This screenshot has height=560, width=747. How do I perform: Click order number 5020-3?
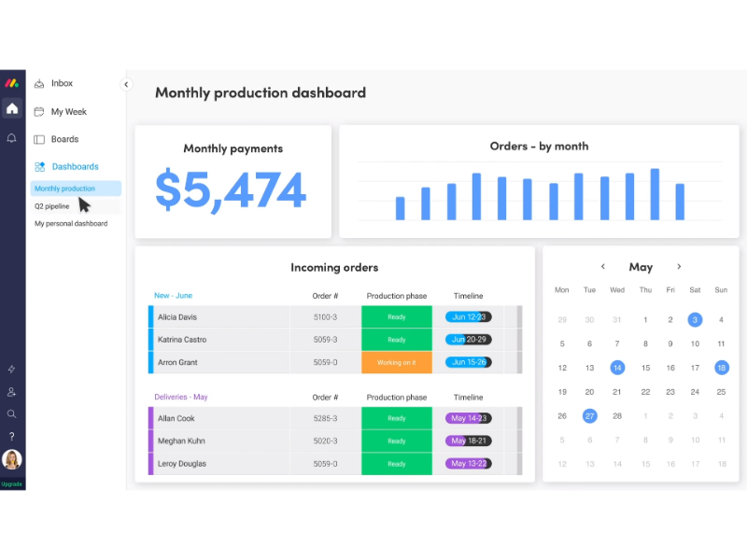point(325,441)
